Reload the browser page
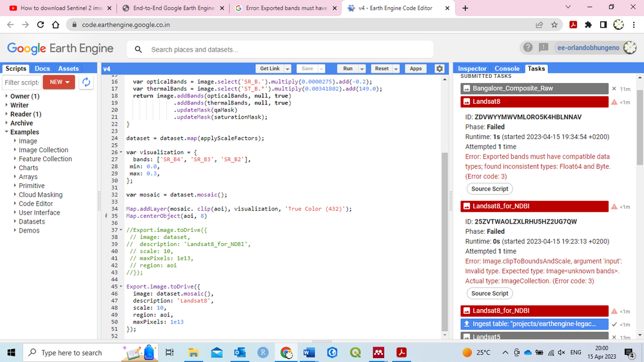 click(40, 24)
